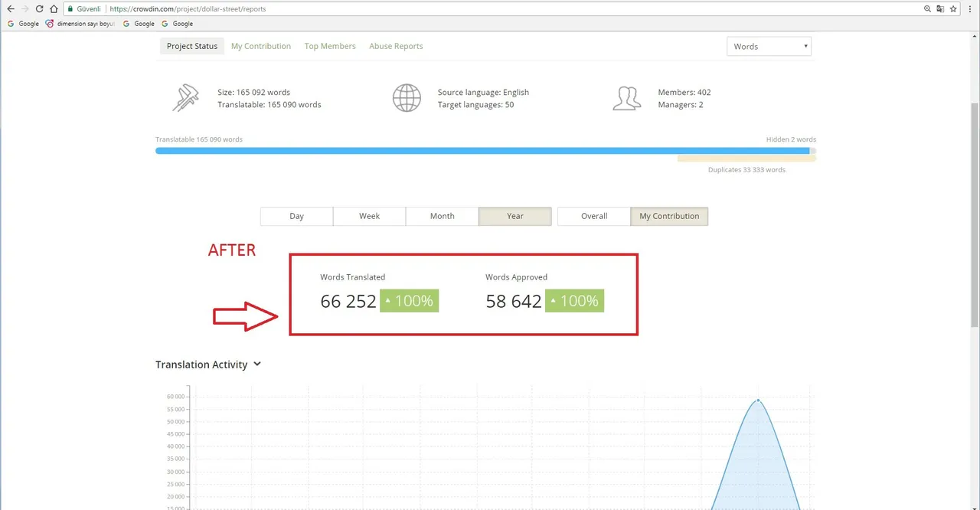
Task: Open the Top Members tab
Action: pos(330,46)
